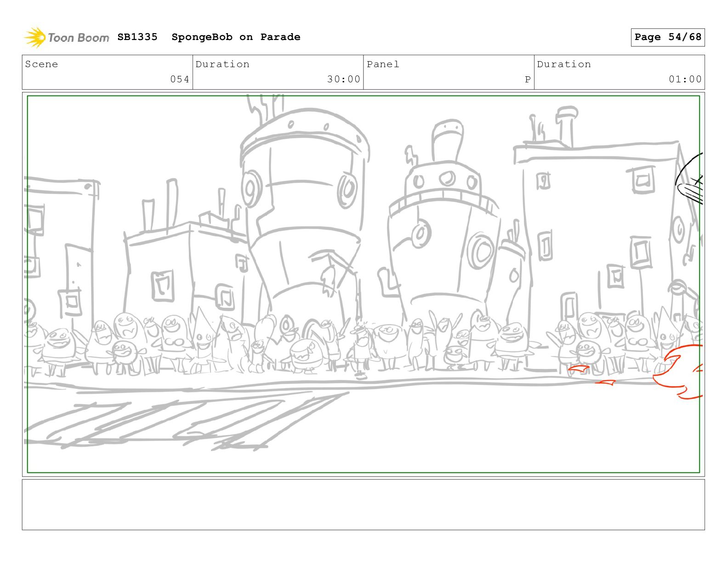The width and height of the screenshot is (728, 563).
Task: Click the scene duration value 30:00
Action: coord(344,79)
